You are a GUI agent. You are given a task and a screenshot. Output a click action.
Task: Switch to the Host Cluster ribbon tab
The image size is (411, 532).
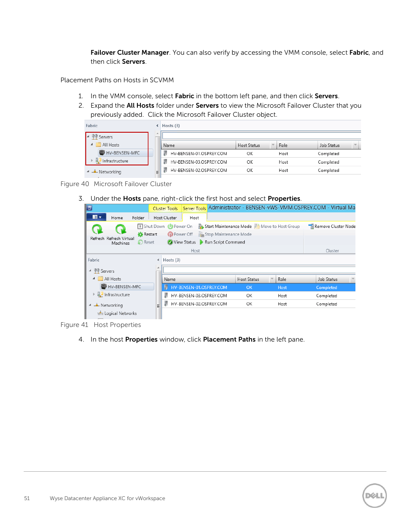pos(165,218)
